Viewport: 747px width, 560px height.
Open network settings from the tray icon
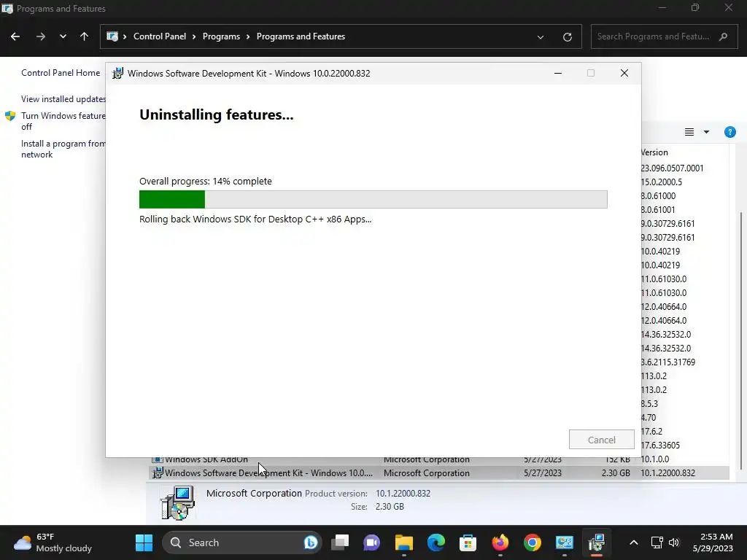pyautogui.click(x=657, y=542)
